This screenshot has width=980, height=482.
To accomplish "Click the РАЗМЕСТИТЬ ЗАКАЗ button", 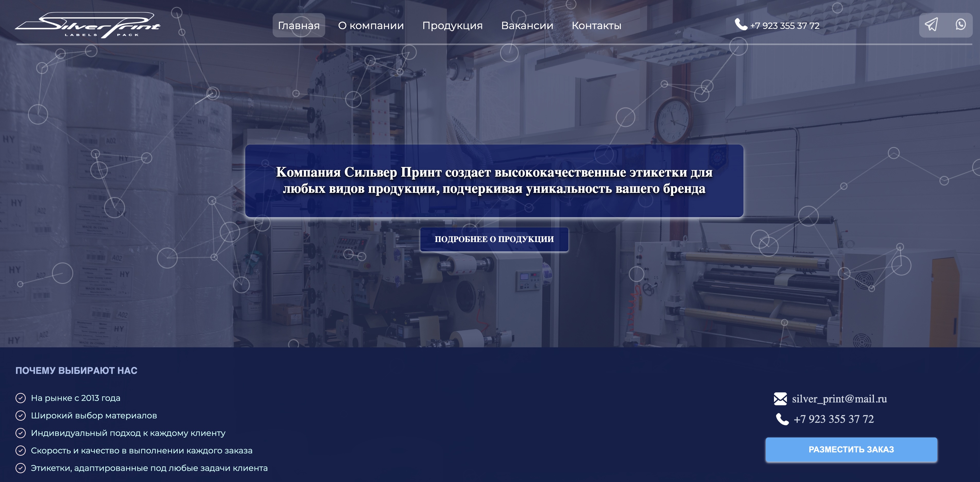I will 851,450.
